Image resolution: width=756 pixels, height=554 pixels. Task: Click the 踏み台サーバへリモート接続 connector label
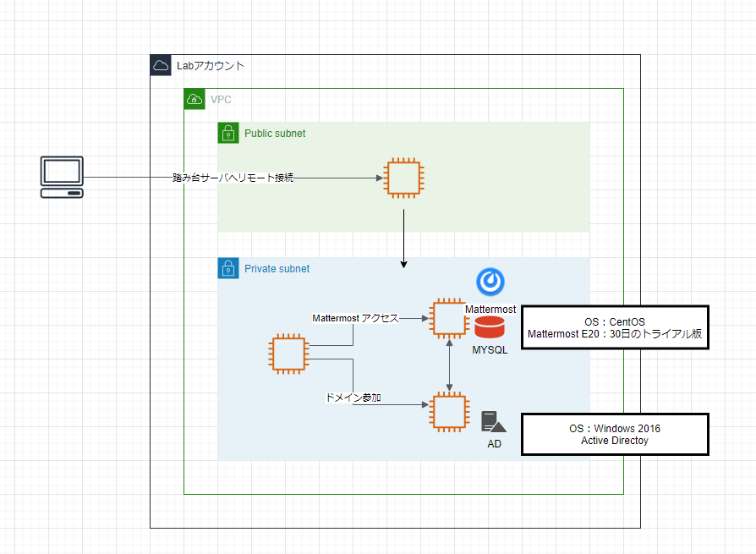233,178
